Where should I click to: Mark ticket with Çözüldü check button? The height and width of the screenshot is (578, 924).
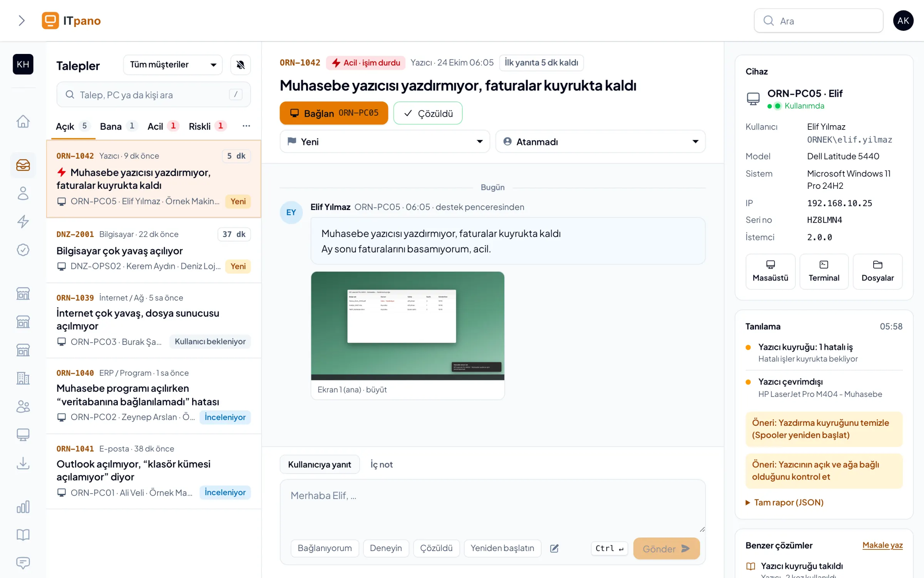(428, 113)
